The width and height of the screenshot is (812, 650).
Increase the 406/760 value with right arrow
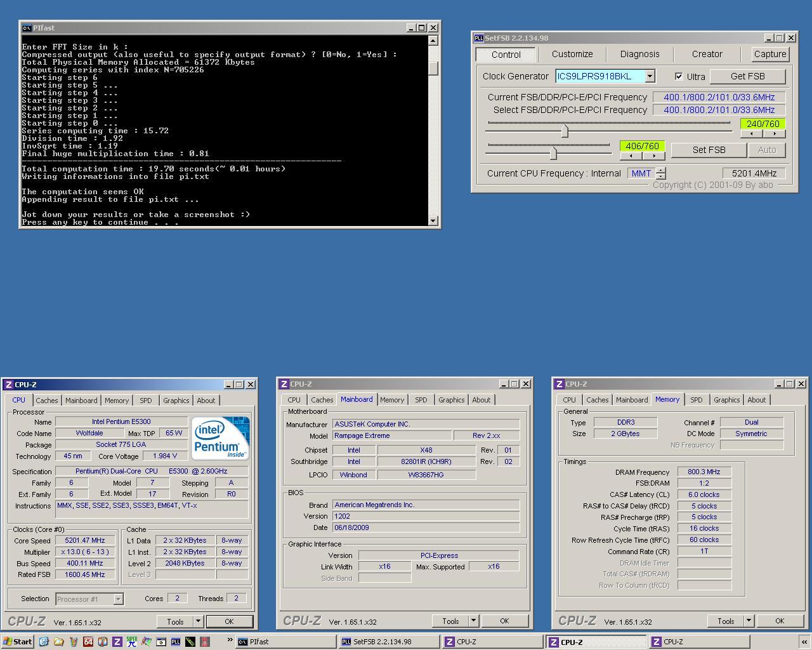pos(653,156)
